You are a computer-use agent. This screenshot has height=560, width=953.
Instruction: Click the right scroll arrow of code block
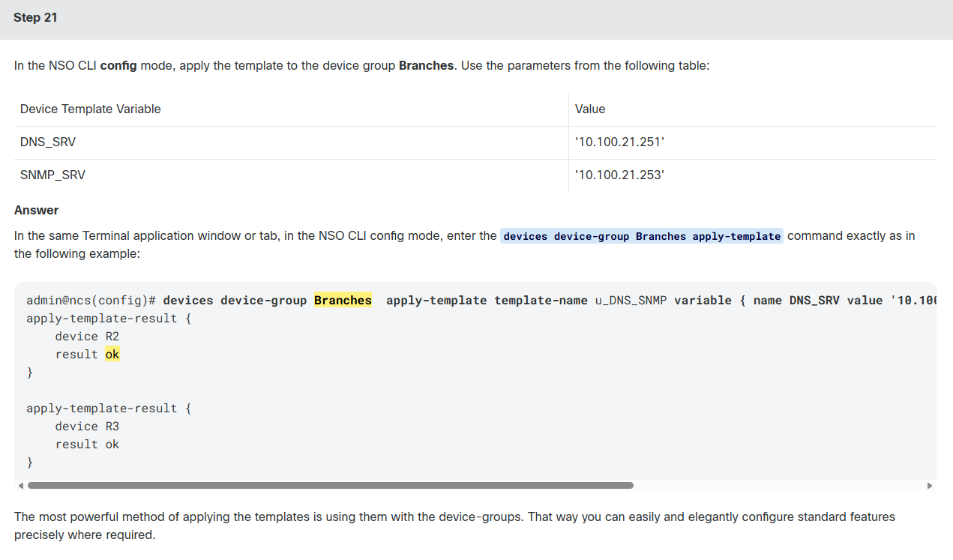coord(931,486)
